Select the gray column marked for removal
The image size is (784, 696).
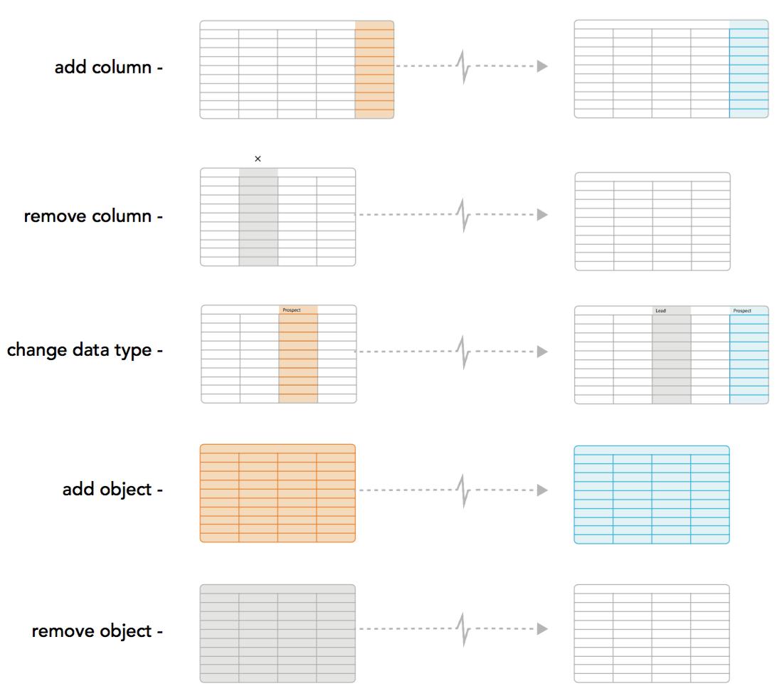coord(258,217)
